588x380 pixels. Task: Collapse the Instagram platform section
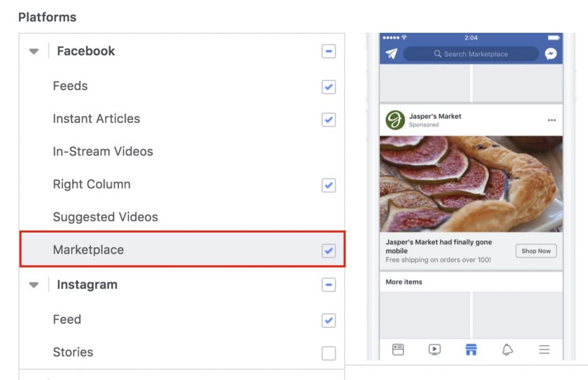[x=34, y=285]
